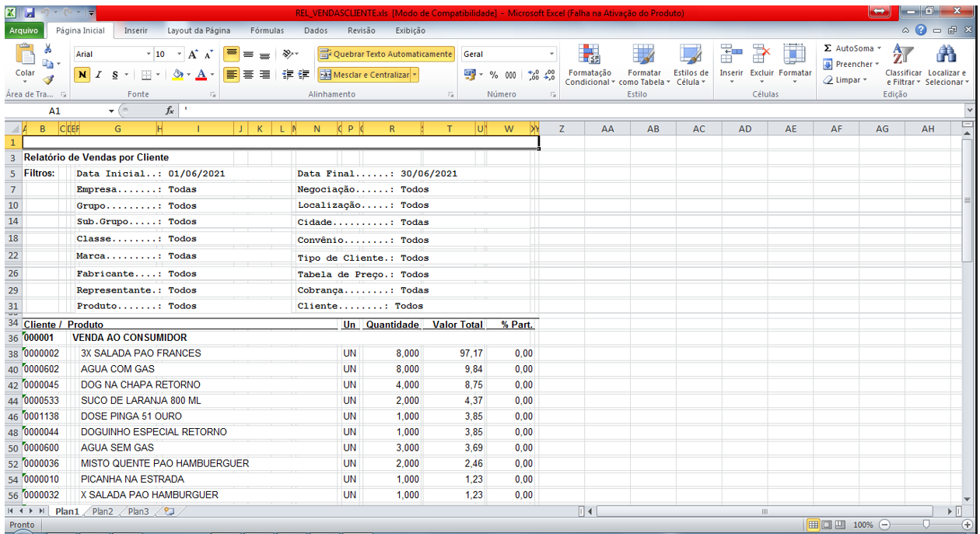Viewport: 980px width, 534px height.
Task: Switch to the Fórmulas ribbon tab
Action: click(267, 30)
